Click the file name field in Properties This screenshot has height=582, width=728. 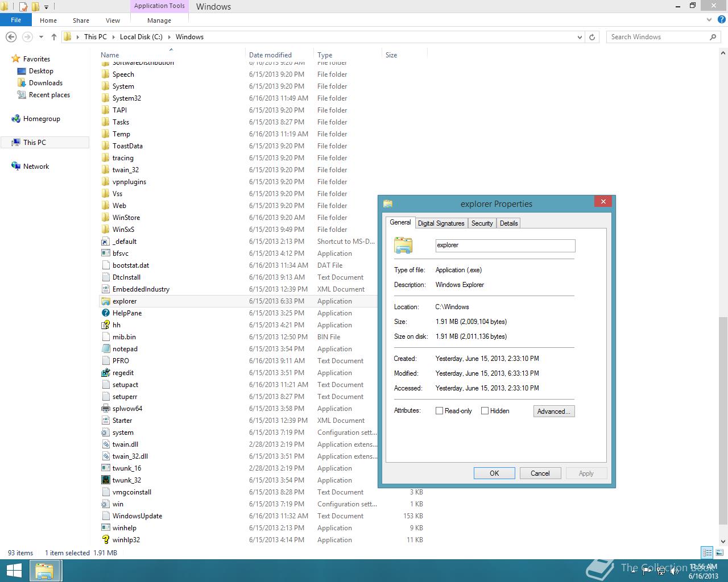coord(505,246)
